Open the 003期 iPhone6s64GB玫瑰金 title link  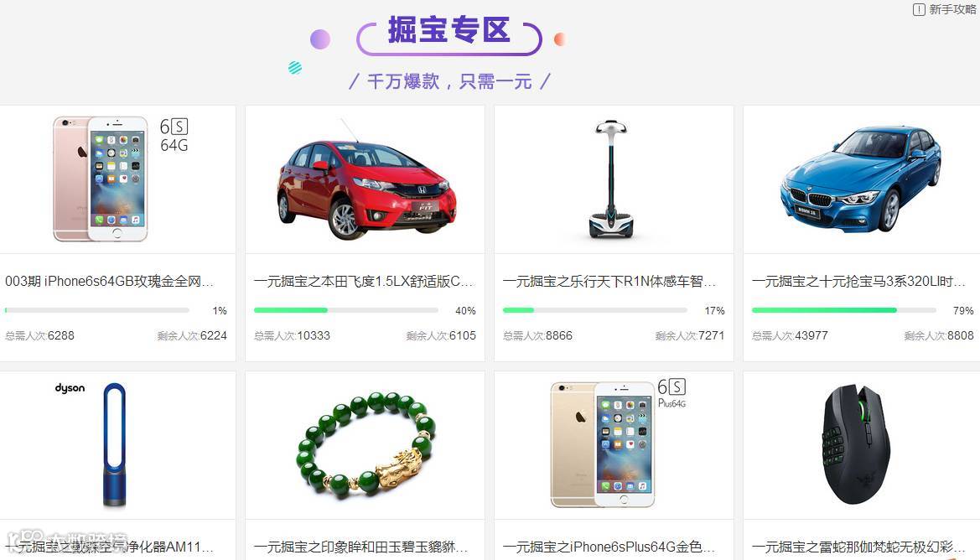click(x=109, y=281)
